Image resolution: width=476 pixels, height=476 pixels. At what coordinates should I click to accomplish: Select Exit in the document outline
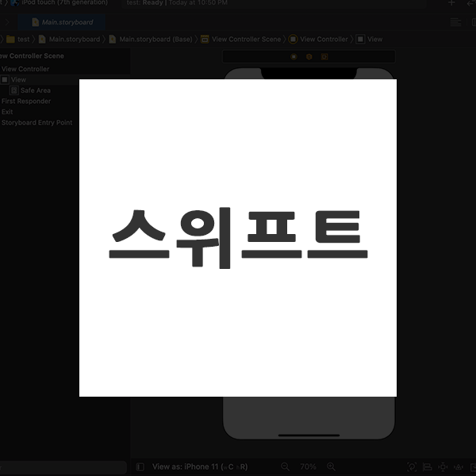click(x=7, y=112)
